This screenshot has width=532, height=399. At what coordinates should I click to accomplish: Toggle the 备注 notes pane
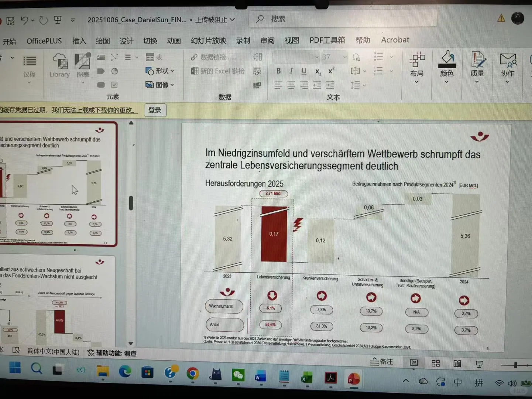pyautogui.click(x=382, y=361)
